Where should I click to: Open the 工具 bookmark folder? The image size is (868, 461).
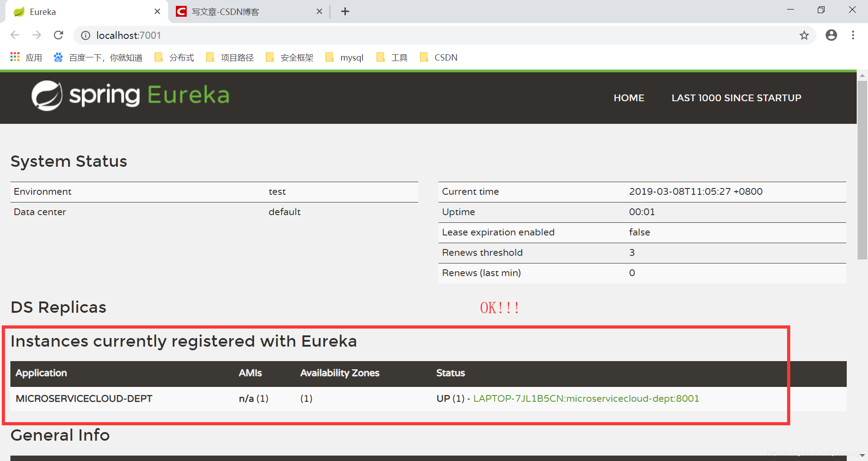click(392, 57)
